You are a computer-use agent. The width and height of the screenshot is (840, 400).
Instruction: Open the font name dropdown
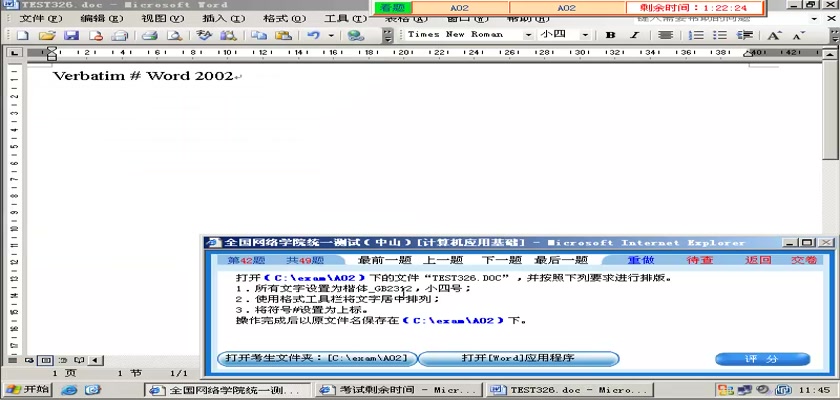(x=528, y=35)
